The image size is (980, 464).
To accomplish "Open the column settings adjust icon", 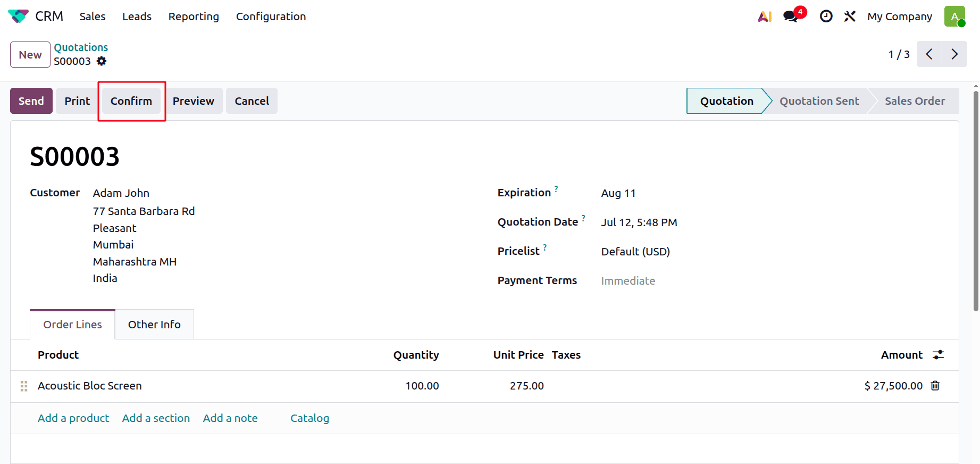I will pyautogui.click(x=939, y=355).
